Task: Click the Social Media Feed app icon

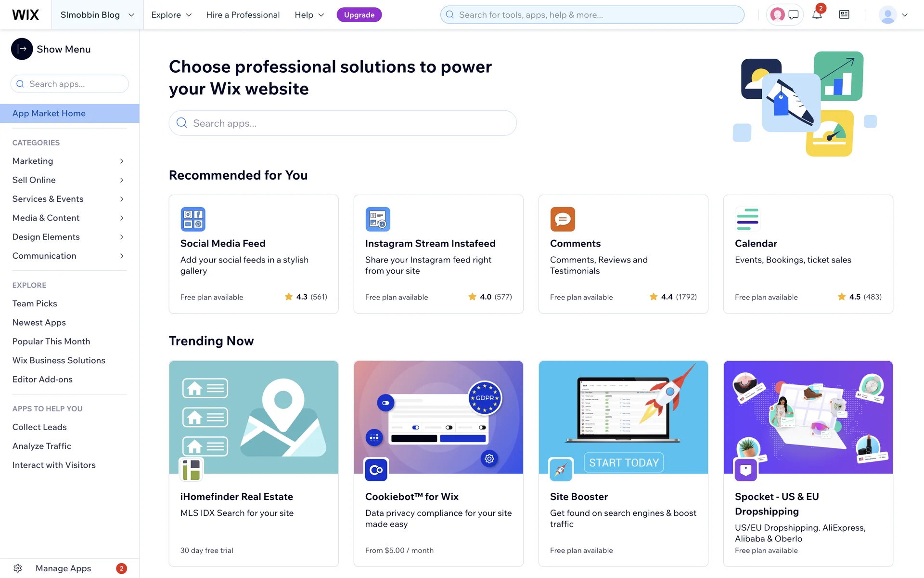Action: coord(193,219)
